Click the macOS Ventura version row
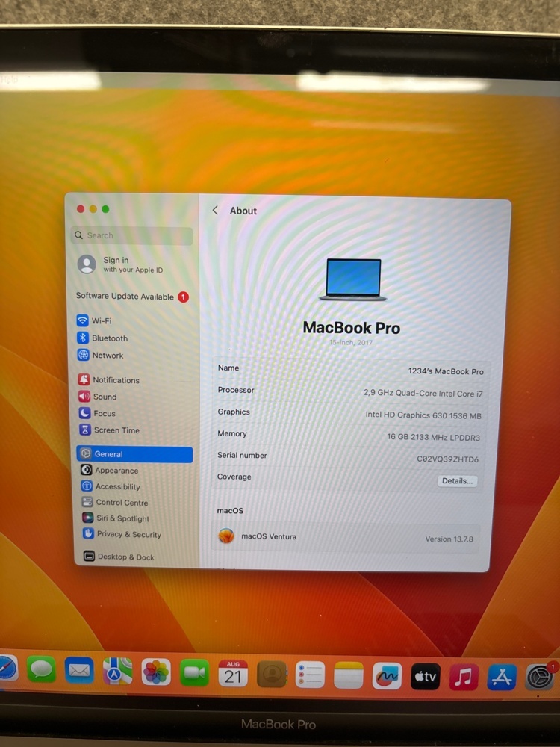 point(346,537)
